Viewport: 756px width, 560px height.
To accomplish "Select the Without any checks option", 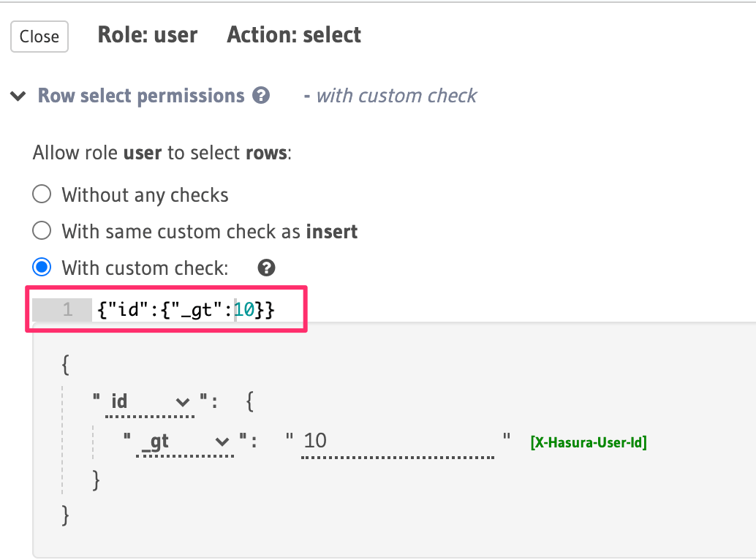I will pos(42,194).
